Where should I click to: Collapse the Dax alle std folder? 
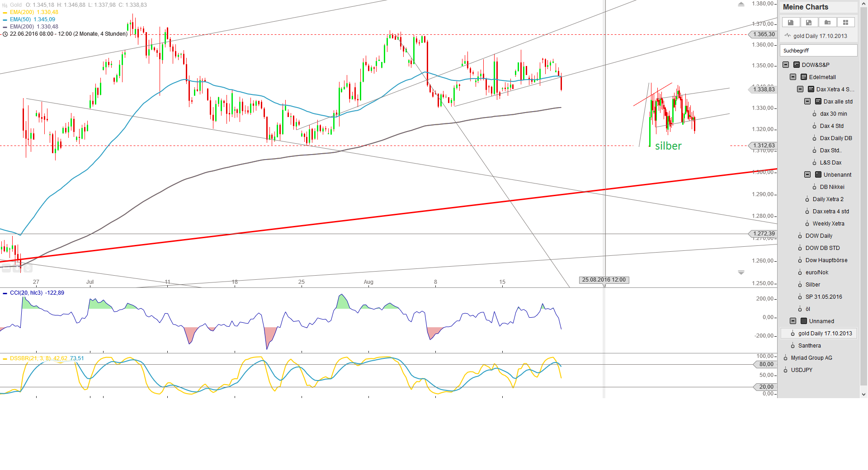click(x=807, y=101)
